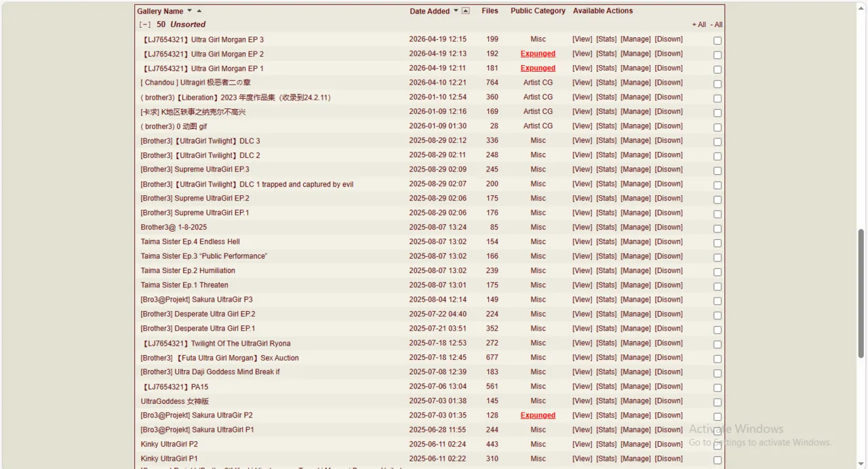Tick the checkbox for the PA15 gallery
The height and width of the screenshot is (469, 868).
point(717,388)
